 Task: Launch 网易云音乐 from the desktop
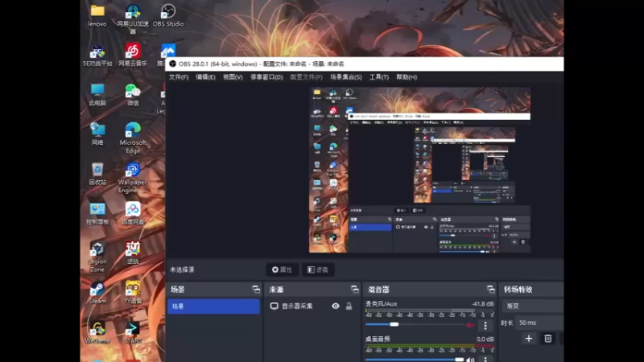click(x=133, y=56)
